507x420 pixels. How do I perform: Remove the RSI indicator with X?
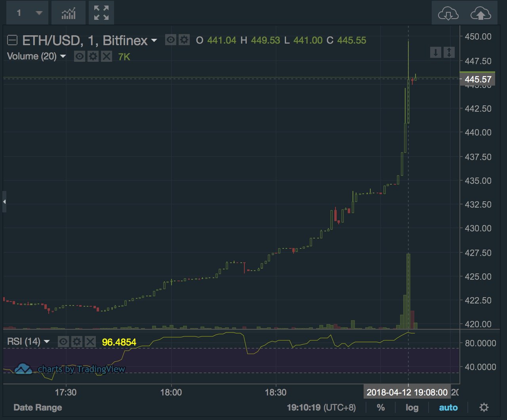(x=90, y=342)
